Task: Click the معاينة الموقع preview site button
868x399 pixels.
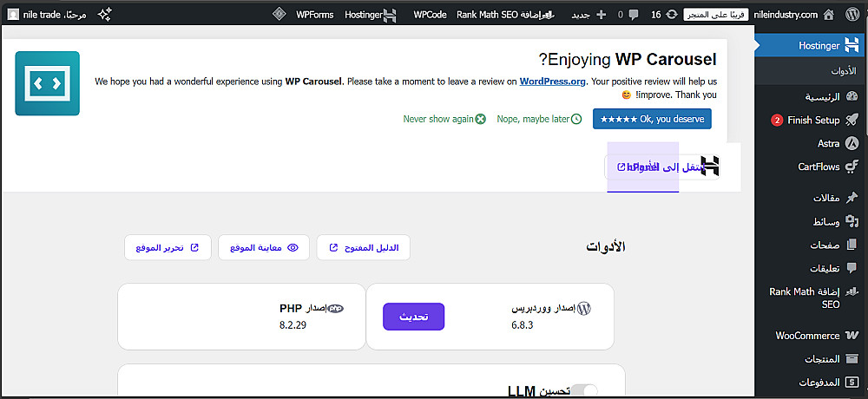Action: tap(264, 247)
